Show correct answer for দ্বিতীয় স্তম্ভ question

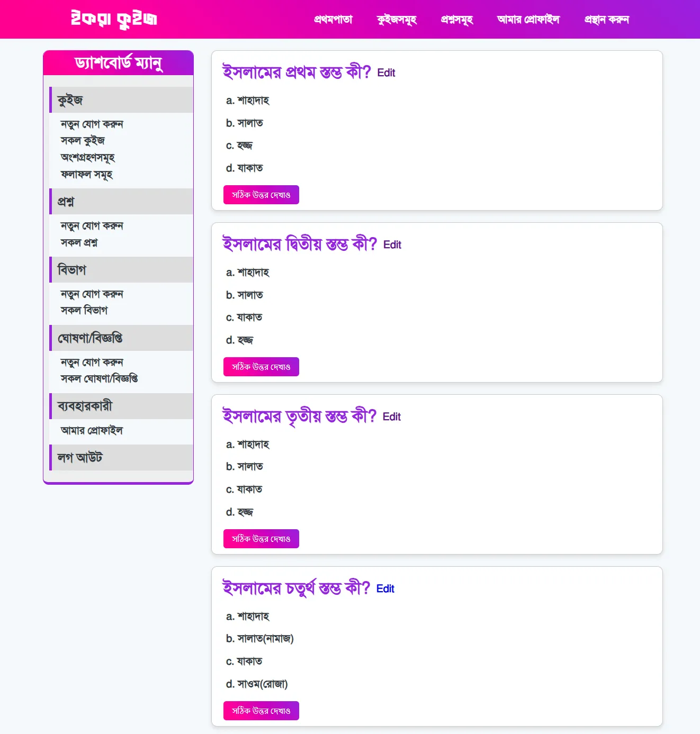pyautogui.click(x=261, y=367)
